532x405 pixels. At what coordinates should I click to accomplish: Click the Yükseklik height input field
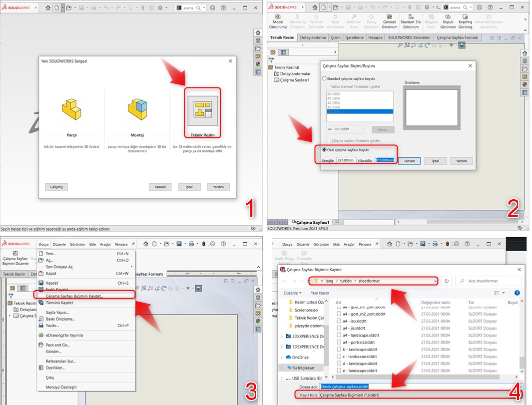(x=385, y=160)
